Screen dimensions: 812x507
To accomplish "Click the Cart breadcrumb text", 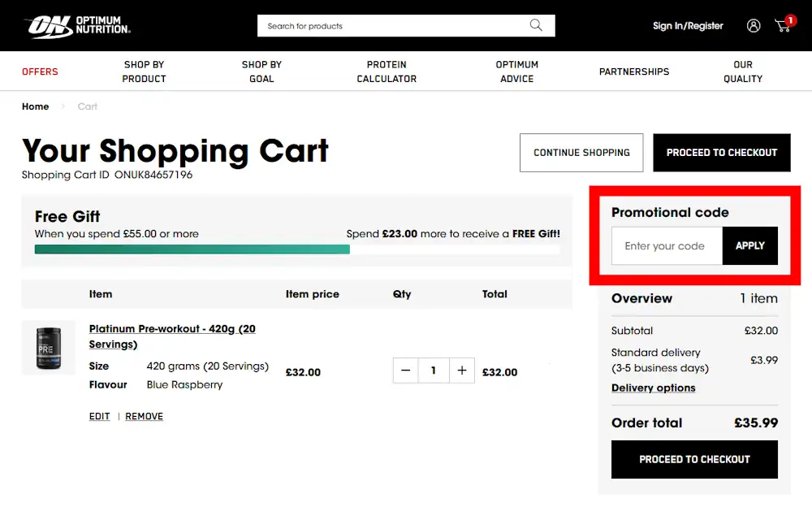I will coord(88,106).
